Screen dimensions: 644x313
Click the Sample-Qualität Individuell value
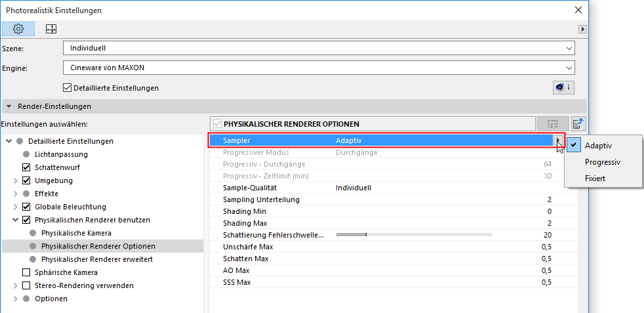353,188
